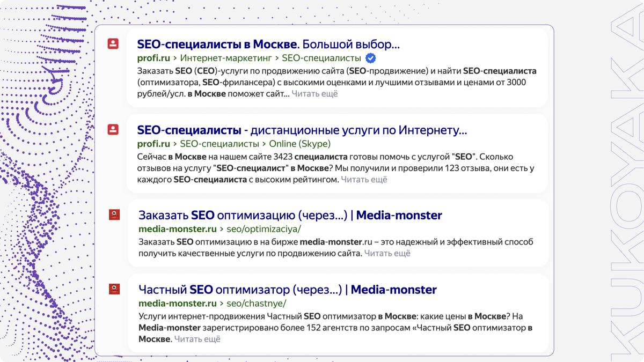644x362 pixels.
Task: Click 'SEO-специалисты' breadcrumb next to verified badge
Action: click(321, 58)
